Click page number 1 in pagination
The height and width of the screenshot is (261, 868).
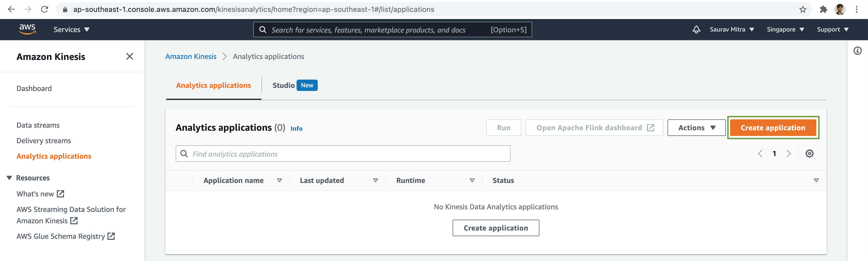point(774,154)
